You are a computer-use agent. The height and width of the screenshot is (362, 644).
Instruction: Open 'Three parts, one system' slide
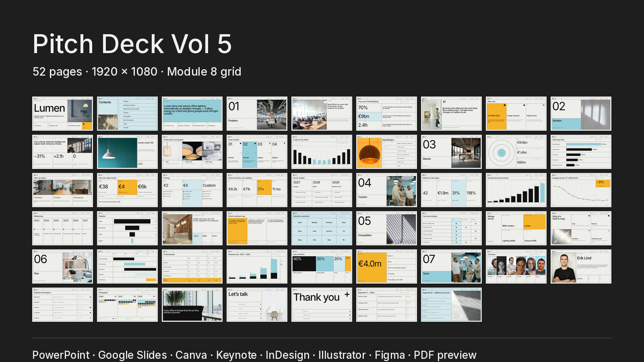click(192, 152)
